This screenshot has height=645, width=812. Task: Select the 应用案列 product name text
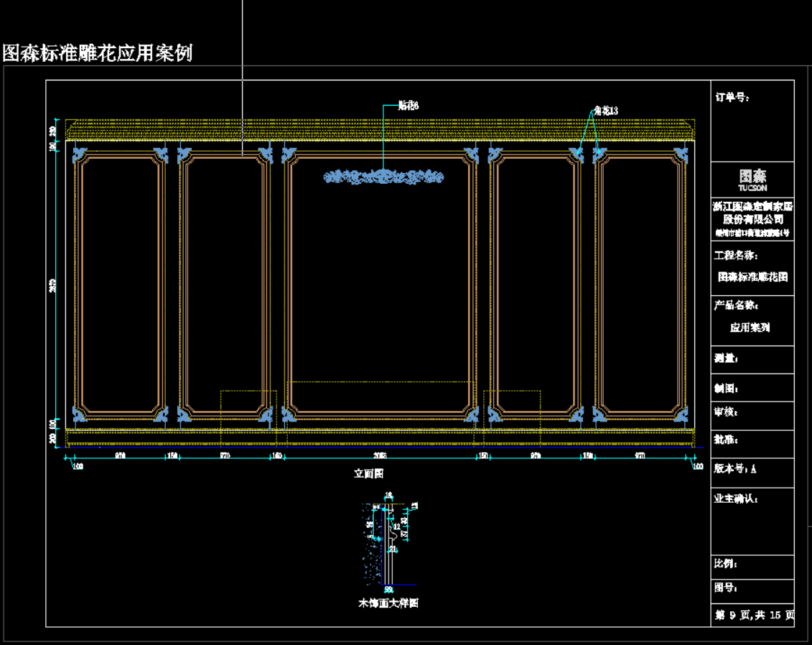click(750, 328)
